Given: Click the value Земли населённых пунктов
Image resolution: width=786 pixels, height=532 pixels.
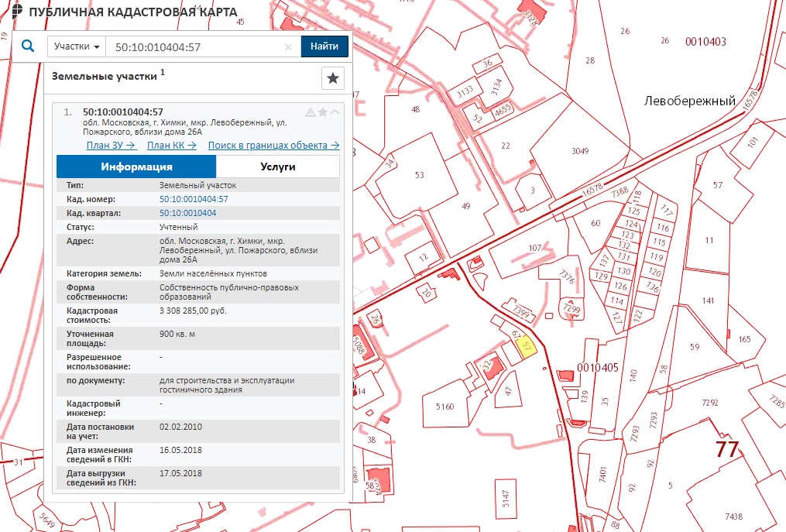Looking at the screenshot, I should click(213, 274).
